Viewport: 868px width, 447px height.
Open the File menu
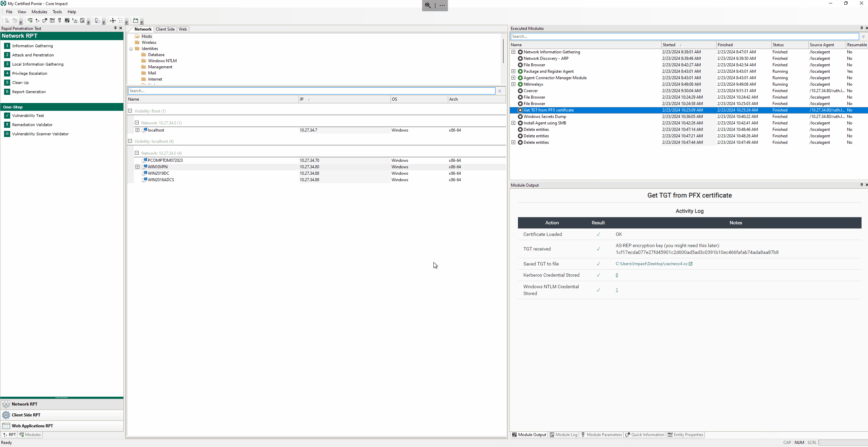point(9,12)
